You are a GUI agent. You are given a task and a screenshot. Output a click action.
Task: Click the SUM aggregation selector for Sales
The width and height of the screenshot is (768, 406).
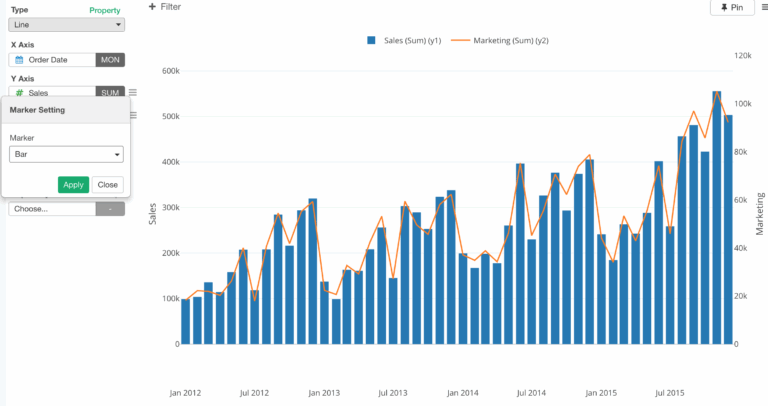point(110,92)
